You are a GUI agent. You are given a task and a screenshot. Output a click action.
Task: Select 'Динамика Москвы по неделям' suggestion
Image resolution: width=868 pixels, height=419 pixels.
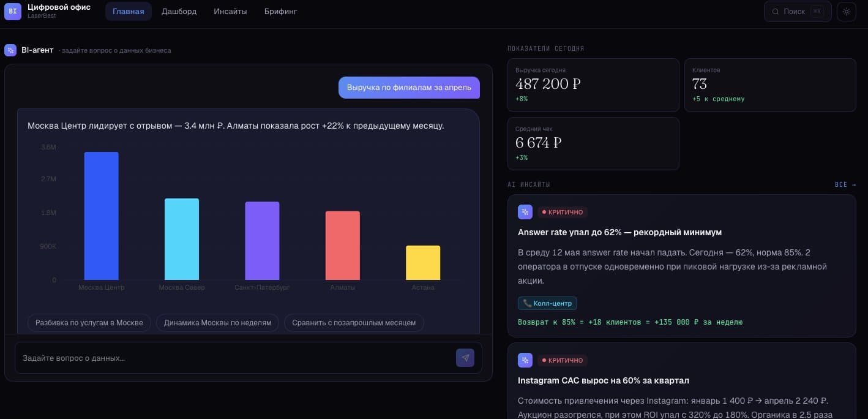click(218, 323)
